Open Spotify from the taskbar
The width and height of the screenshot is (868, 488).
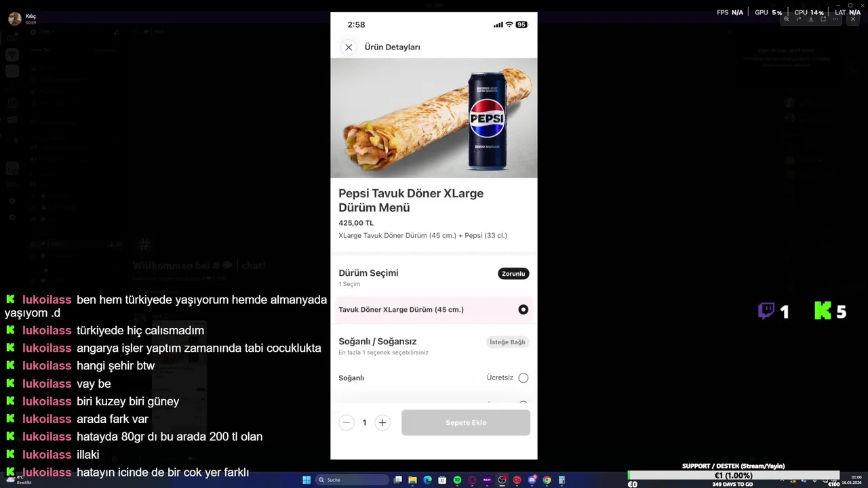(457, 480)
